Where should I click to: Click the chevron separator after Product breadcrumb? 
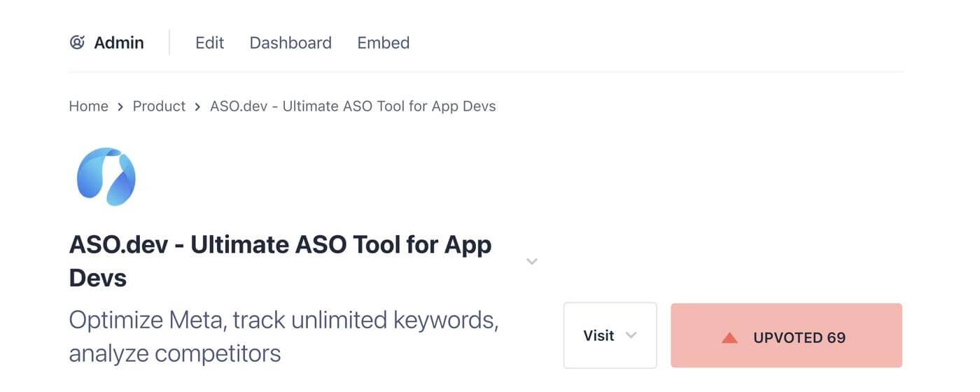[x=197, y=107]
